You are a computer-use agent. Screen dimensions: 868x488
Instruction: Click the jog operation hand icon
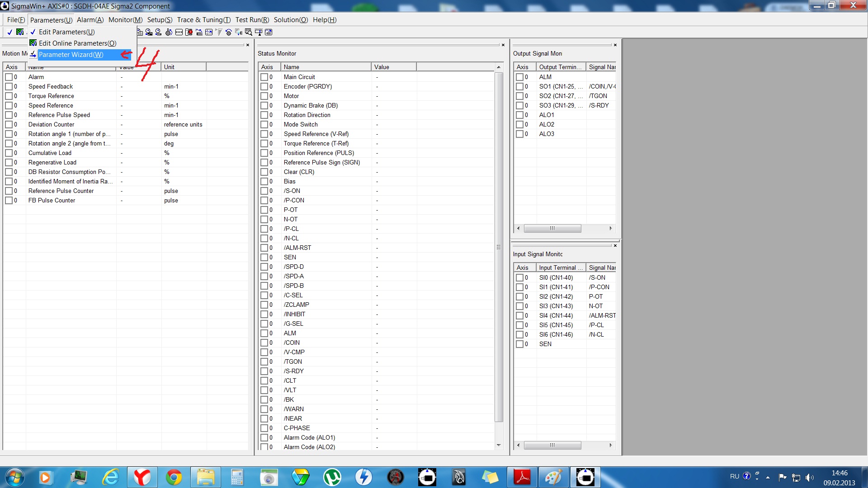[169, 32]
